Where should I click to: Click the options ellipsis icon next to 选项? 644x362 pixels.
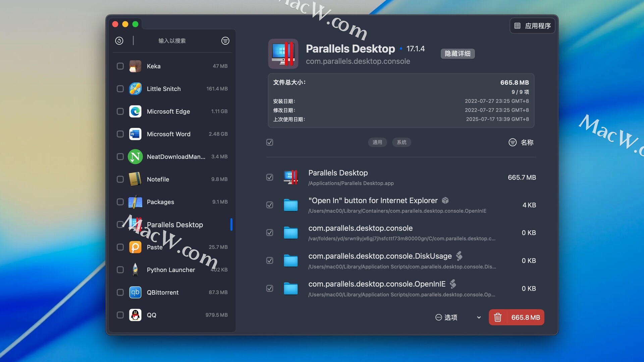[x=438, y=317]
